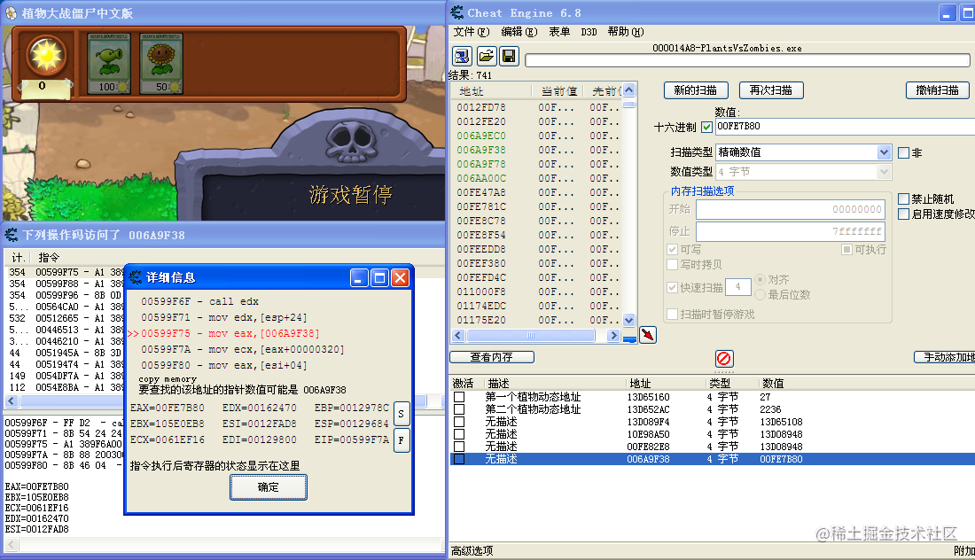
Task: Click the S button in the detail dialog
Action: pyautogui.click(x=401, y=413)
